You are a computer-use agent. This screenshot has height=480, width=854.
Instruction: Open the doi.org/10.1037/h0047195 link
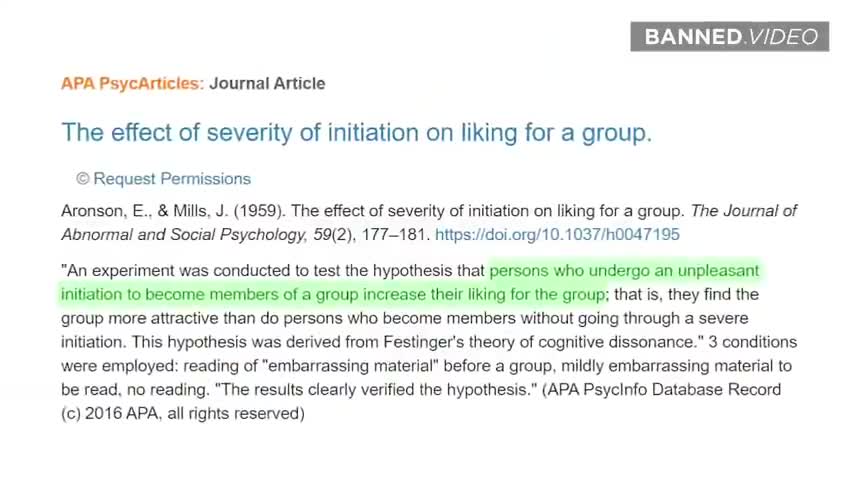[x=557, y=235]
